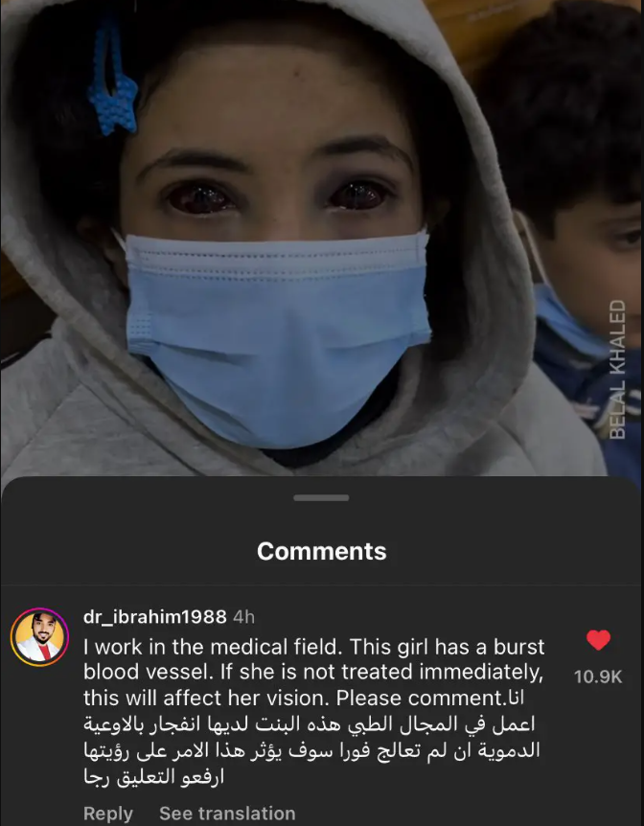Tap the divider line below the Comments header
644x826 pixels.
click(321, 585)
